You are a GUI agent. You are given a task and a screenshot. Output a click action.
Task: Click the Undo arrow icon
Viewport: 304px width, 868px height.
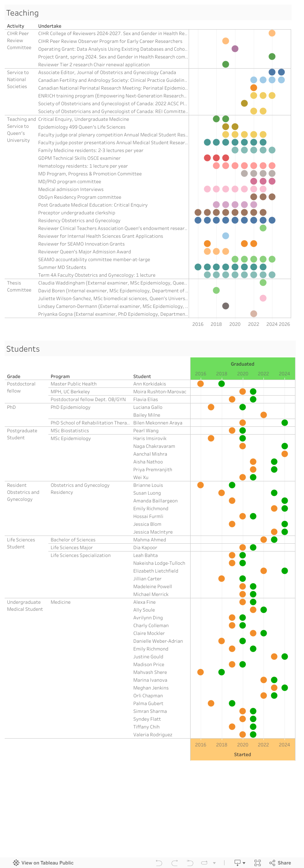click(159, 863)
